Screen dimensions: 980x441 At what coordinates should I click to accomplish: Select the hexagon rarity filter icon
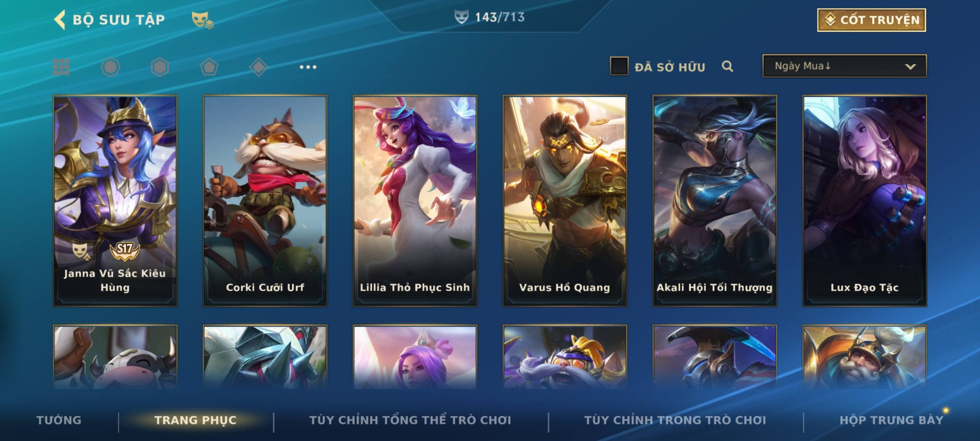tap(160, 67)
